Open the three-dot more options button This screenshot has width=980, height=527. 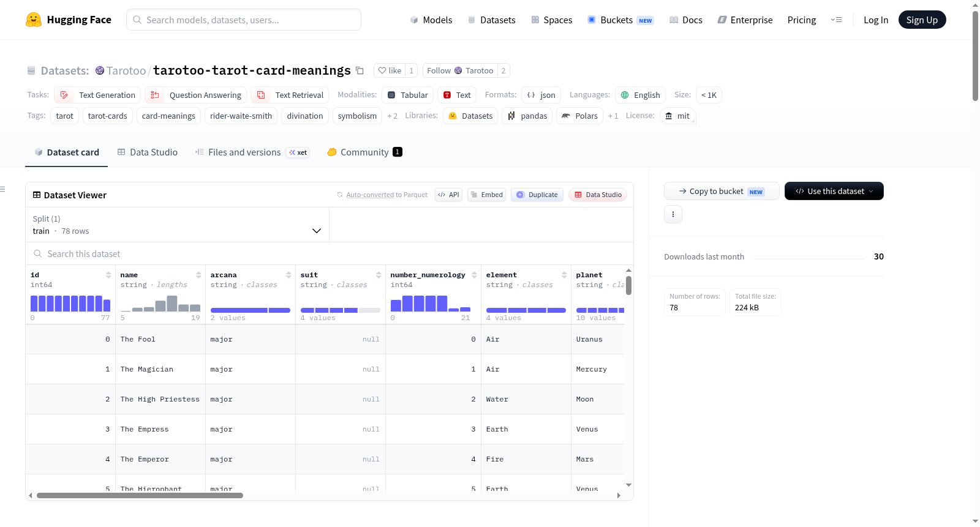673,214
